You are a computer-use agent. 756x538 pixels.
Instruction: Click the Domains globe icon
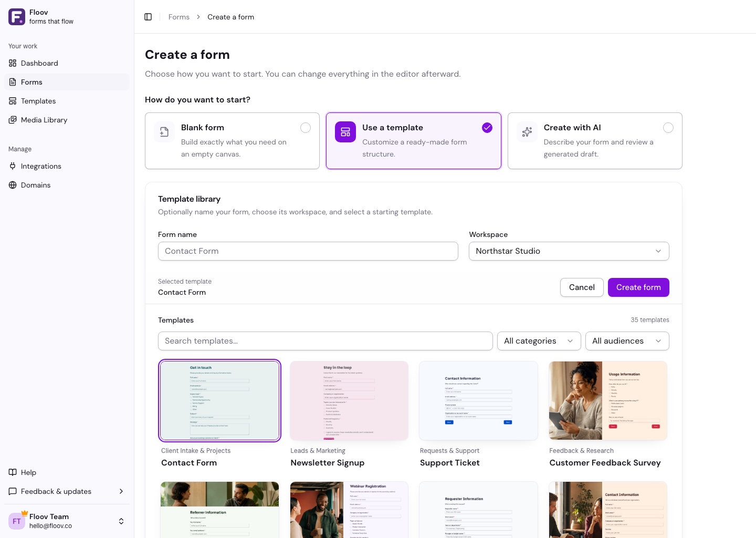(13, 185)
